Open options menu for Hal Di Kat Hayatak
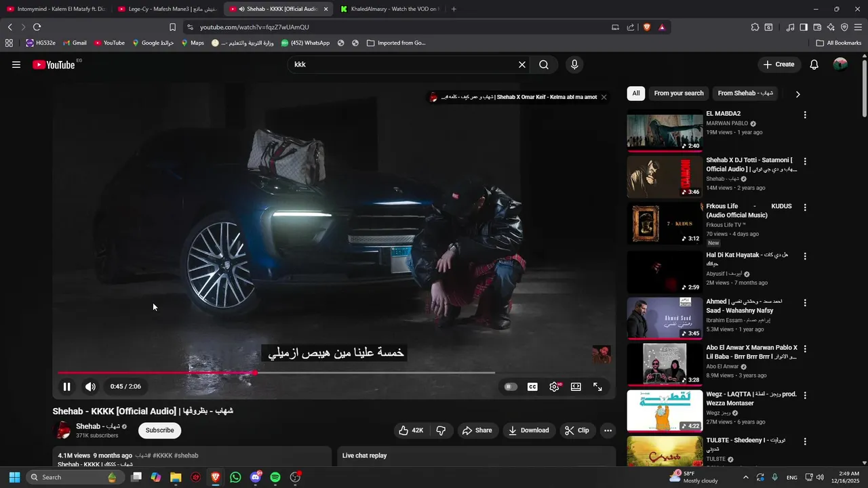Image resolution: width=868 pixels, height=488 pixels. [x=805, y=257]
